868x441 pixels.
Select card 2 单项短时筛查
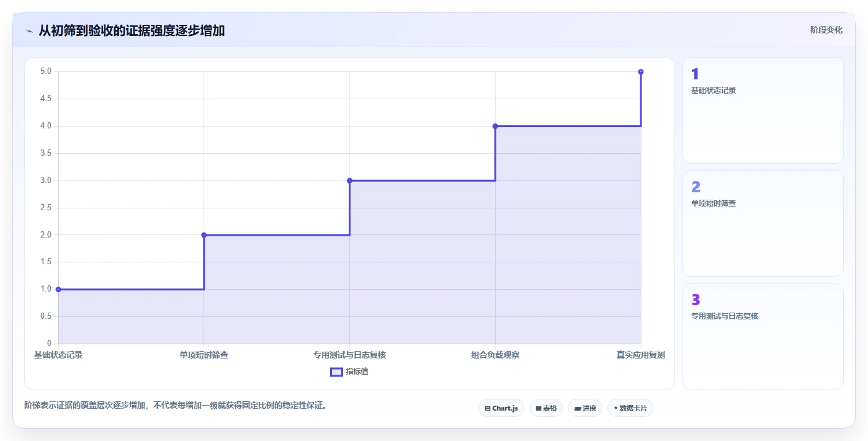(763, 223)
